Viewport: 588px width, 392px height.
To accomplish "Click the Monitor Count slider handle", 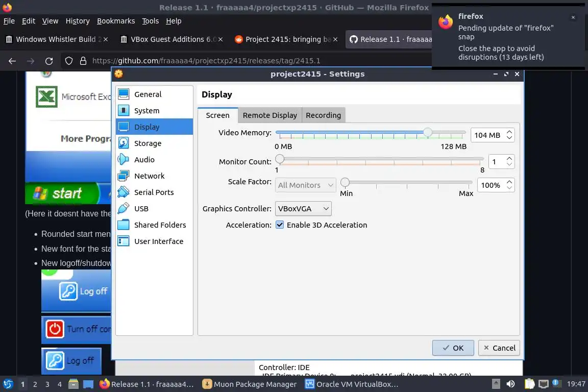I will [280, 159].
